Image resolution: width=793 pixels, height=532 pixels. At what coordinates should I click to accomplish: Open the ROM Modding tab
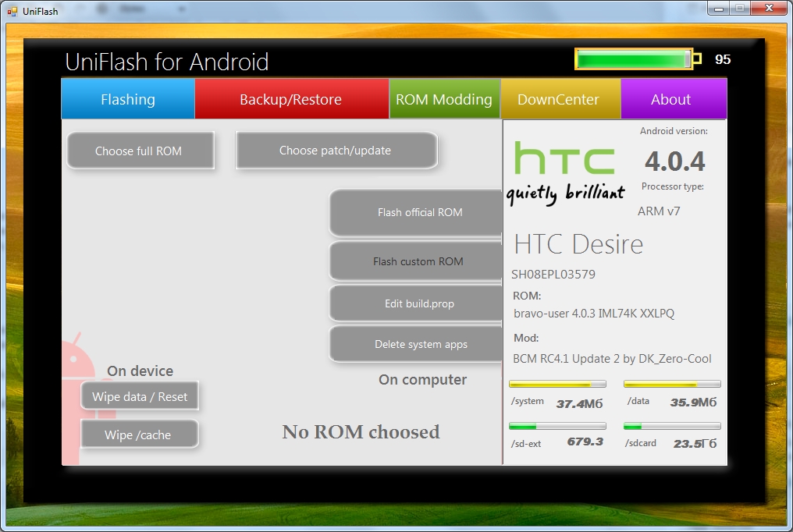[444, 99]
